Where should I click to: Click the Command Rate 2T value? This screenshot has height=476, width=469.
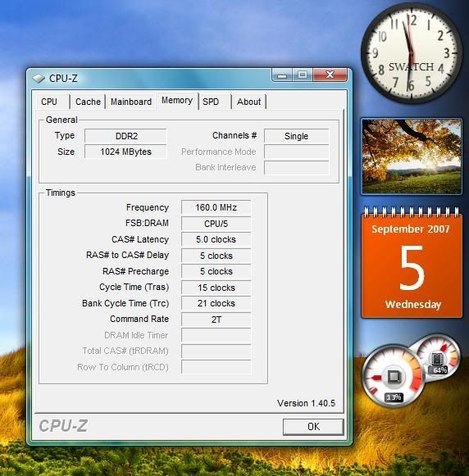tap(216, 320)
